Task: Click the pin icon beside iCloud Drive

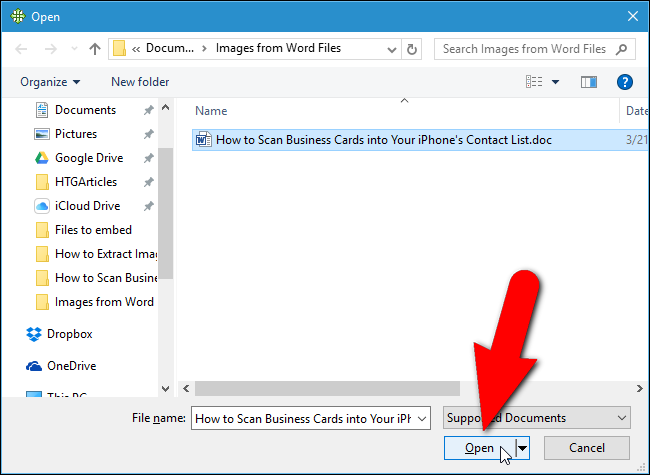Action: [148, 206]
